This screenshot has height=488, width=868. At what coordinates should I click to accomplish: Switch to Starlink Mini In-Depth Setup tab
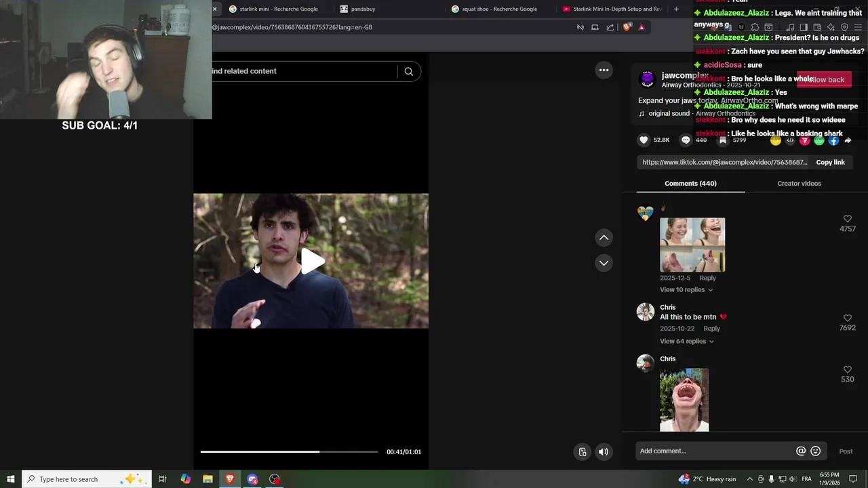(x=614, y=9)
